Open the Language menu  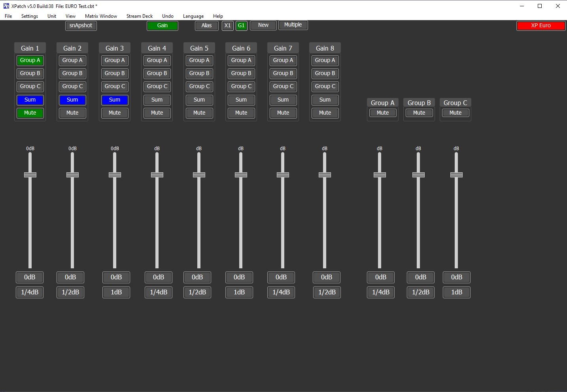tap(193, 16)
